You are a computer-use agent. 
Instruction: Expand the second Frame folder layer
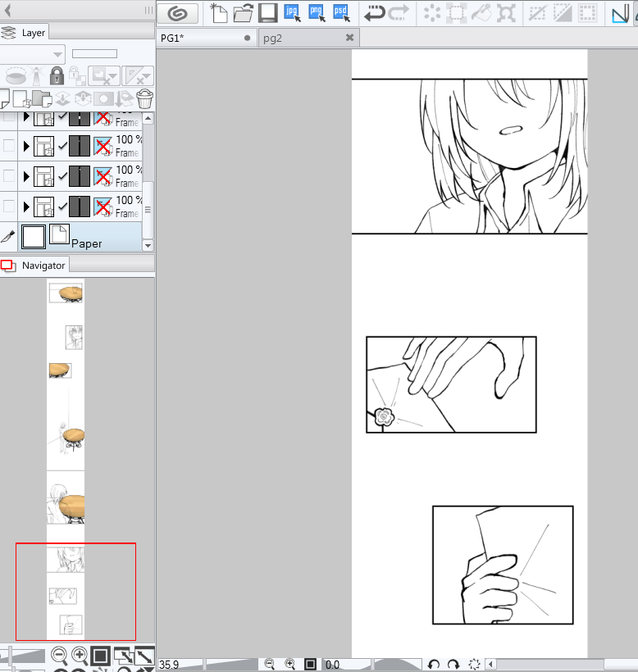(26, 146)
